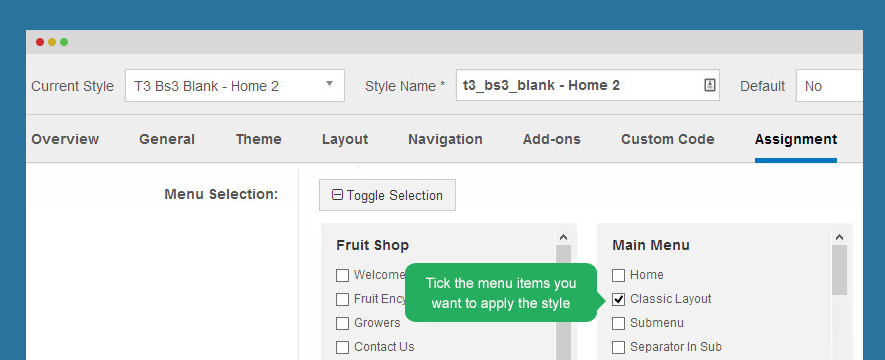The image size is (885, 360).
Task: Tick the Home checkbox in Main Menu
Action: coord(619,275)
